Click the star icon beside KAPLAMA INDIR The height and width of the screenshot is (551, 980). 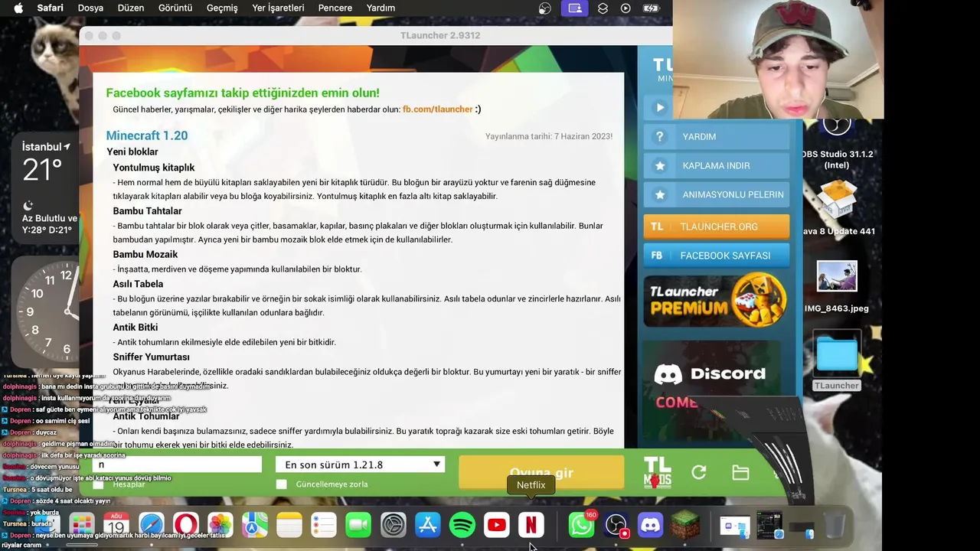coord(659,165)
